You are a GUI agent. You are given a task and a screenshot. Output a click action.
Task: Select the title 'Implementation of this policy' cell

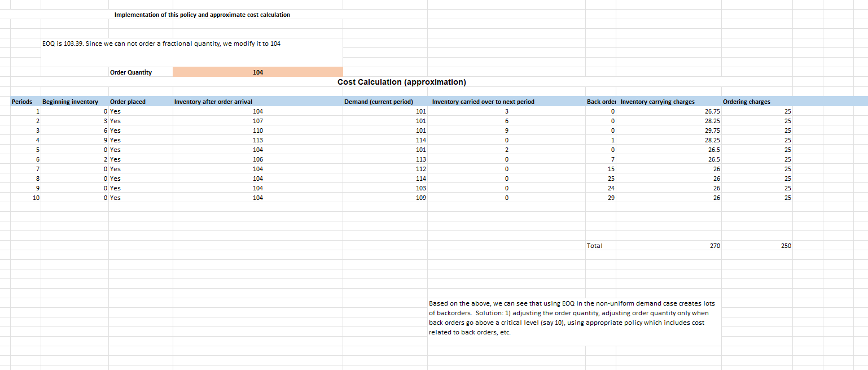point(202,15)
